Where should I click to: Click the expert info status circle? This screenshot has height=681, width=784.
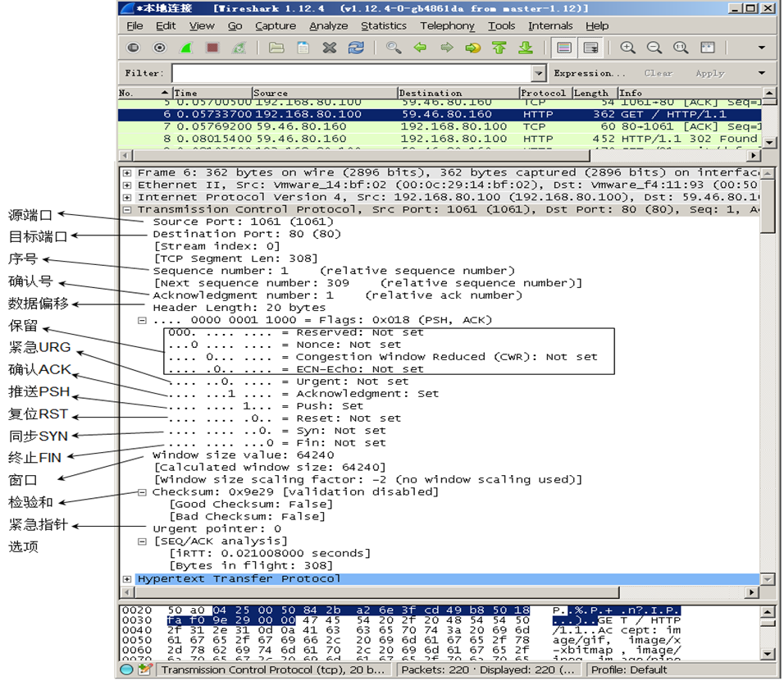coord(126,670)
